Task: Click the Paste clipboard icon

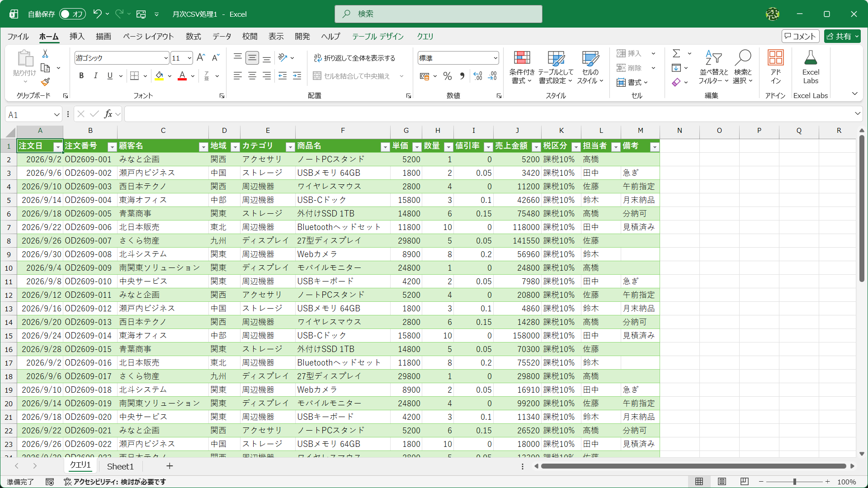Action: click(x=25, y=59)
